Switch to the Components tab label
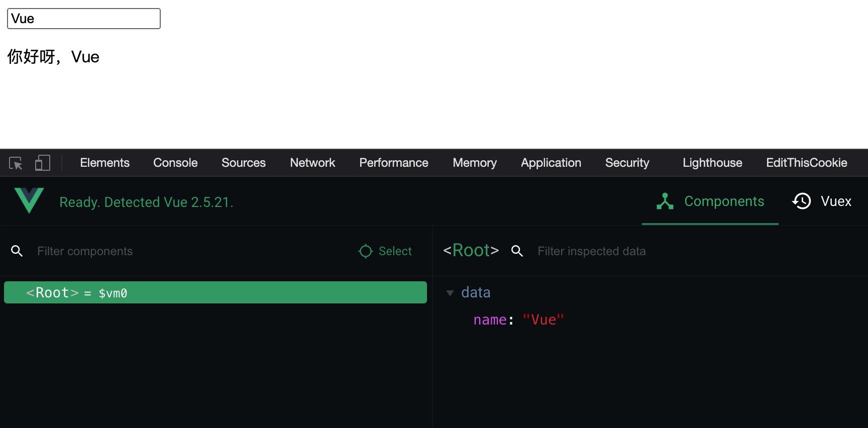Image resolution: width=868 pixels, height=428 pixels. (724, 201)
